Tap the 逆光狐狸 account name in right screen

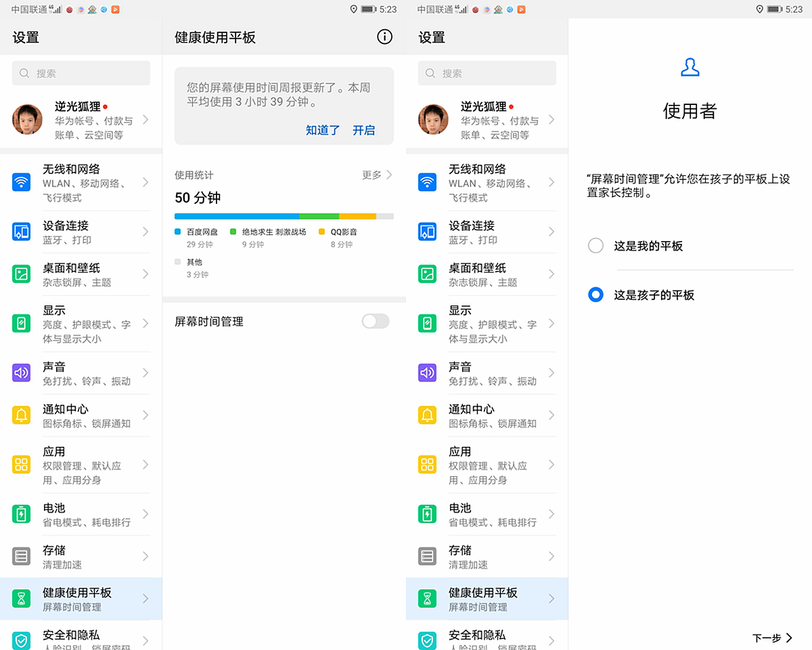pos(484,106)
